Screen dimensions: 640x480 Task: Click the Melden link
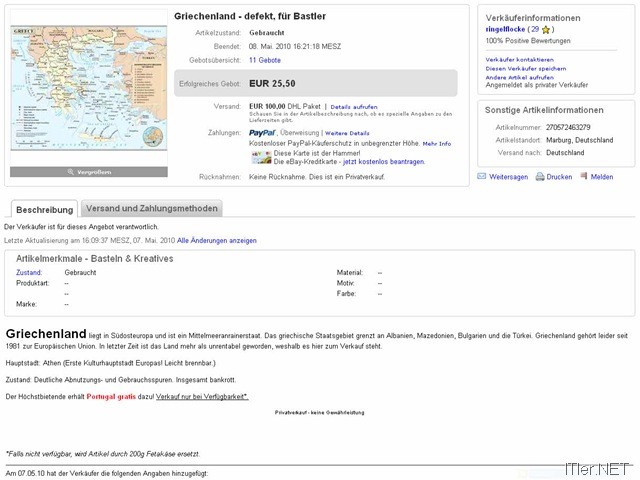(x=602, y=177)
